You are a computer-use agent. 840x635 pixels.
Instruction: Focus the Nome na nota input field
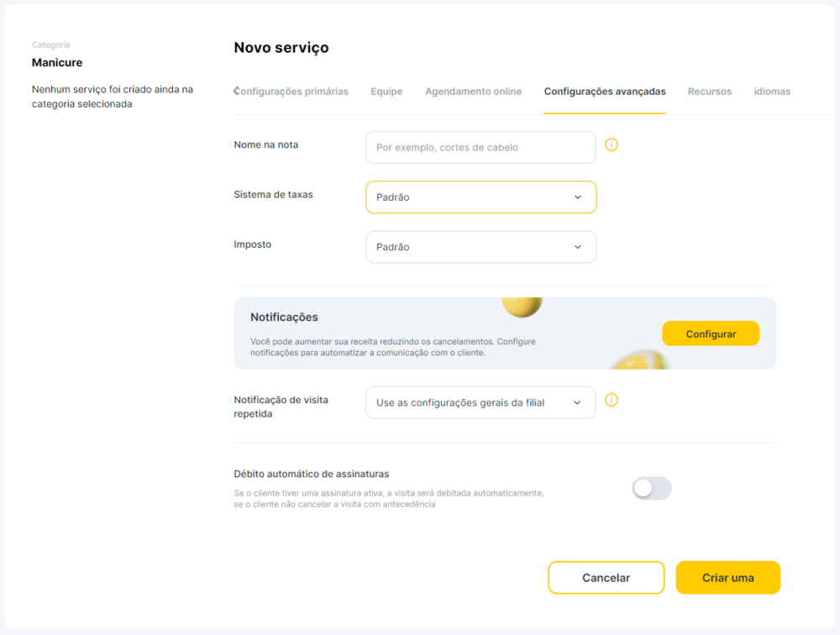[480, 147]
